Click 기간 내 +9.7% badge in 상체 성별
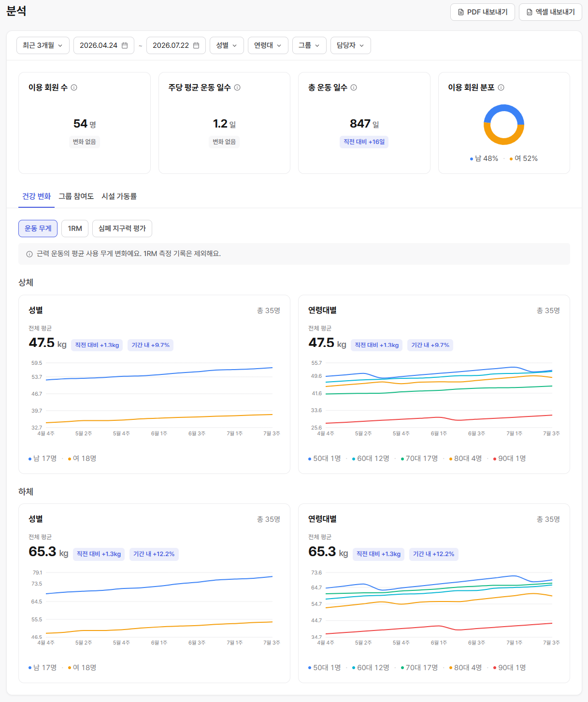This screenshot has height=702, width=588. [x=151, y=345]
